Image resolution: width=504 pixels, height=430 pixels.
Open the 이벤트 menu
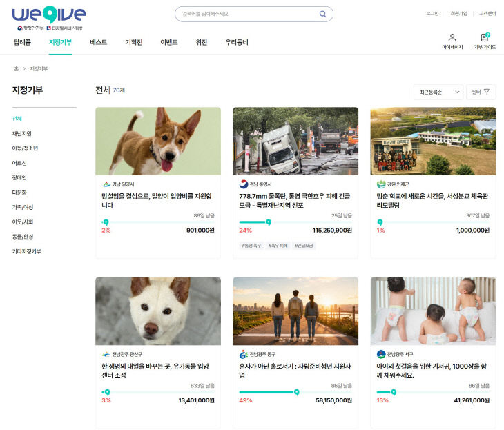[x=168, y=42]
